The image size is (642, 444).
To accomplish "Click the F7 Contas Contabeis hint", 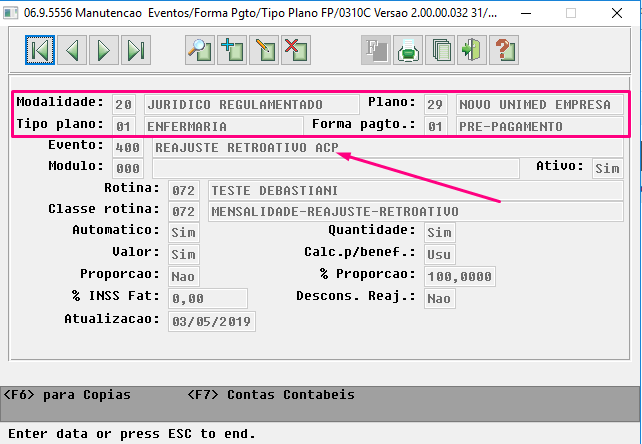I will [x=271, y=395].
